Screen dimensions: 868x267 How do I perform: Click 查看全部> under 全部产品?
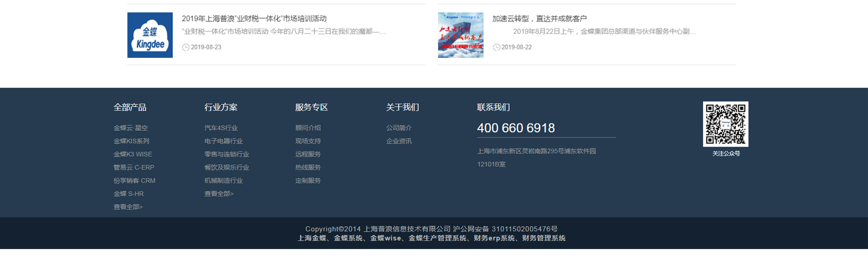128,207
